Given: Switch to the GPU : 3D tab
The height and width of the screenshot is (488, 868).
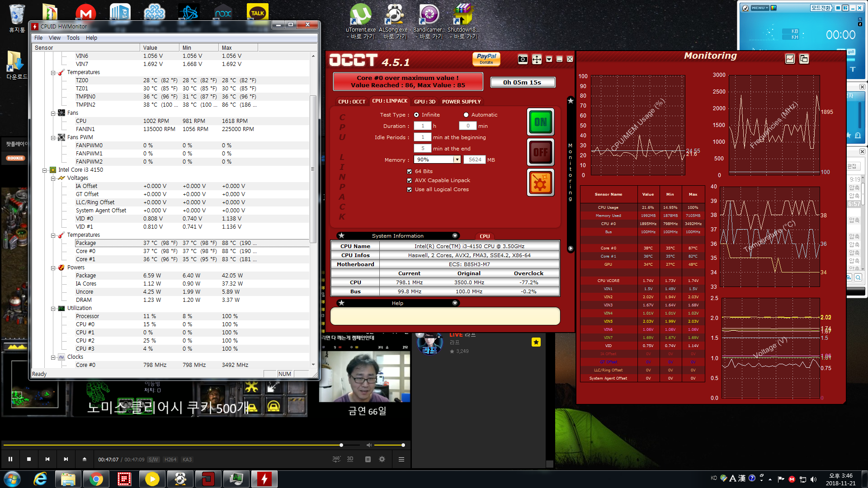Looking at the screenshot, I should 425,102.
